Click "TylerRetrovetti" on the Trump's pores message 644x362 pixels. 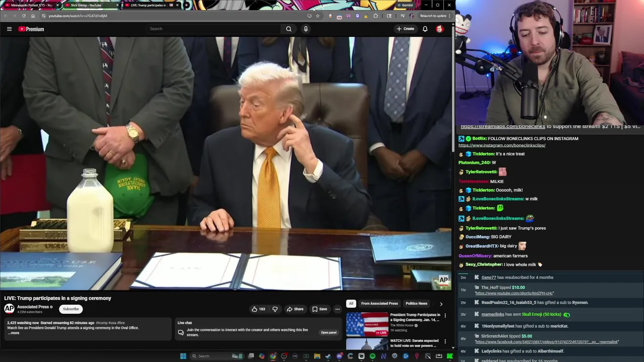coord(481,228)
